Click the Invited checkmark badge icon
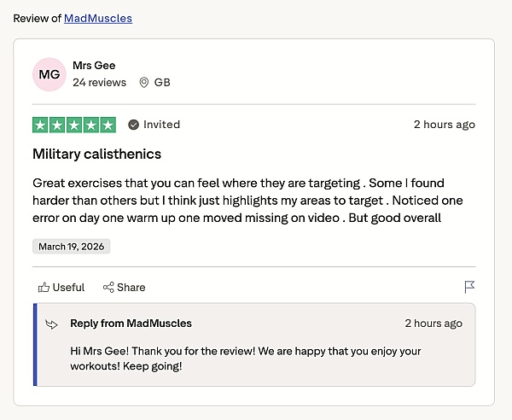Image resolution: width=512 pixels, height=420 pixels. tap(133, 125)
